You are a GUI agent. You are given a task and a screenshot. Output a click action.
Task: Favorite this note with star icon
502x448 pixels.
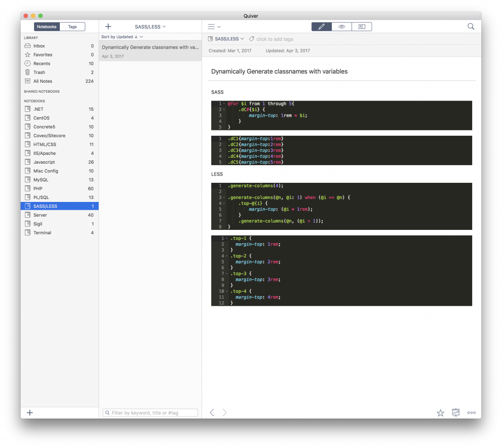point(440,413)
